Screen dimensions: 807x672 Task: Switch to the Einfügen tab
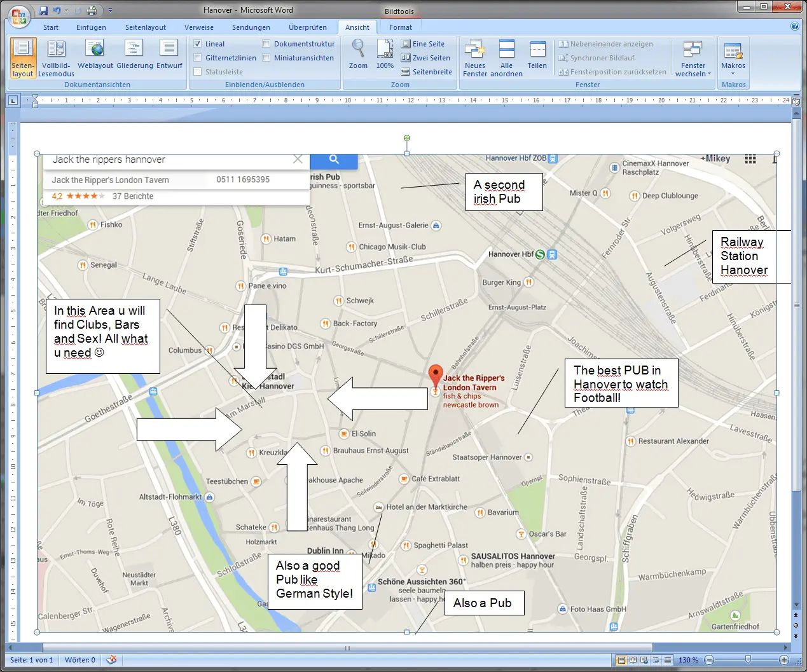pos(91,27)
